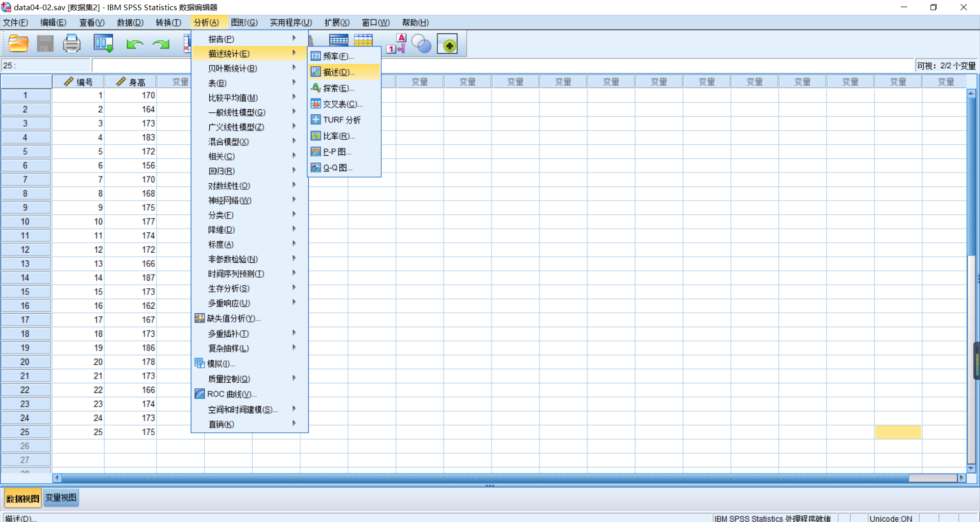Open the 实用程序(U) menu
The height and width of the screenshot is (522, 980).
tap(291, 22)
